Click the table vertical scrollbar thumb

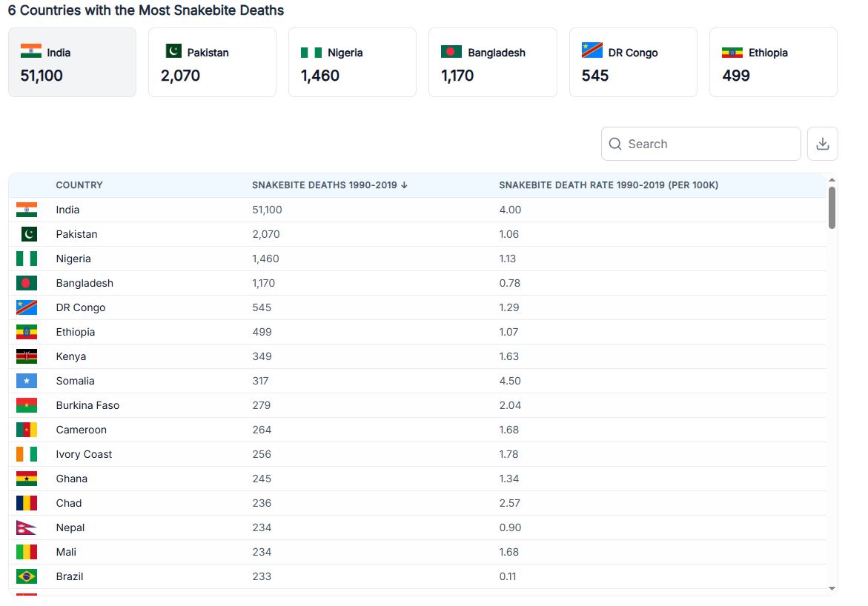832,207
